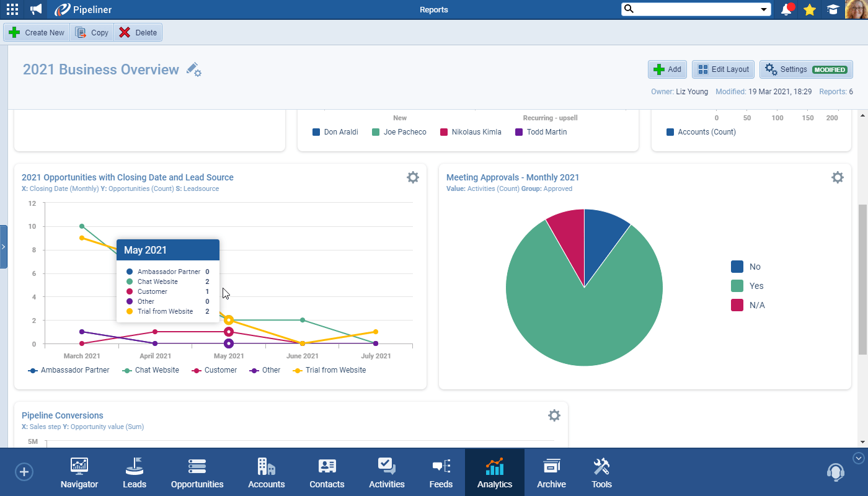Click the gear icon on Meeting Approvals chart
Screen dimensions: 868x496
pos(838,177)
